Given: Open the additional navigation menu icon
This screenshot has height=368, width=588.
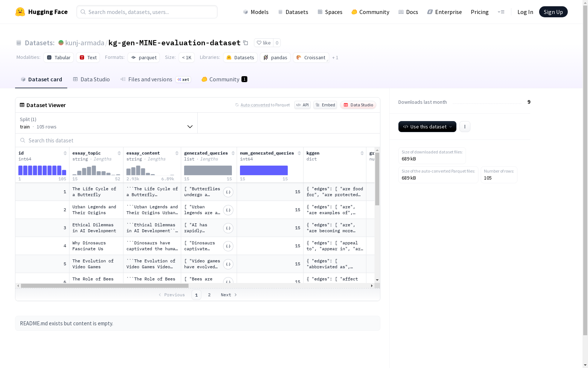Looking at the screenshot, I should coord(501,12).
